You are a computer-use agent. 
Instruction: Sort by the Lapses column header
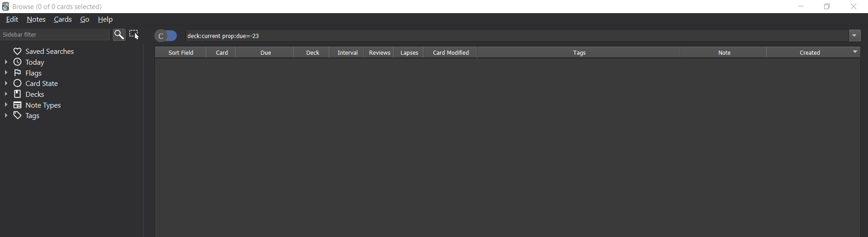coord(409,52)
